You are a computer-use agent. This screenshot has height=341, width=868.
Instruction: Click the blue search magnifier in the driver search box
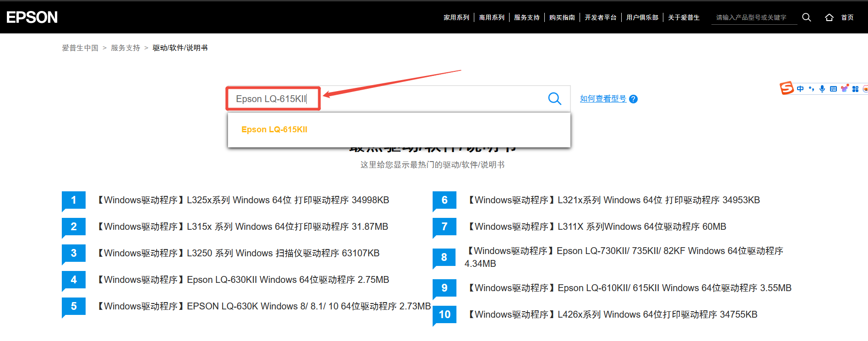pos(554,98)
